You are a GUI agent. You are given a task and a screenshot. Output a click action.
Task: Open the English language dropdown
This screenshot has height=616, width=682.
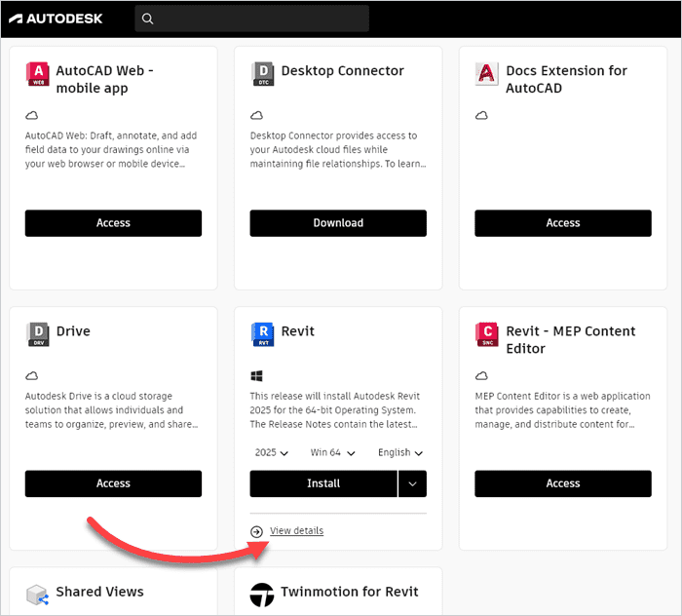tap(400, 452)
